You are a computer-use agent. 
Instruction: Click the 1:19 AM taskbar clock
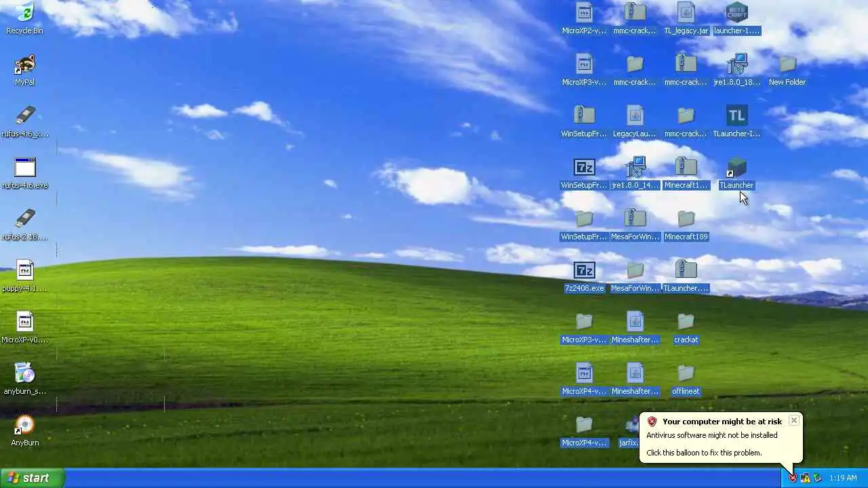tap(843, 478)
